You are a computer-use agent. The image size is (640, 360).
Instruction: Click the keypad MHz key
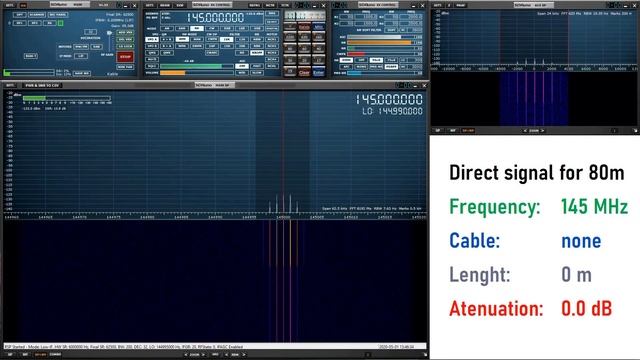[318, 27]
